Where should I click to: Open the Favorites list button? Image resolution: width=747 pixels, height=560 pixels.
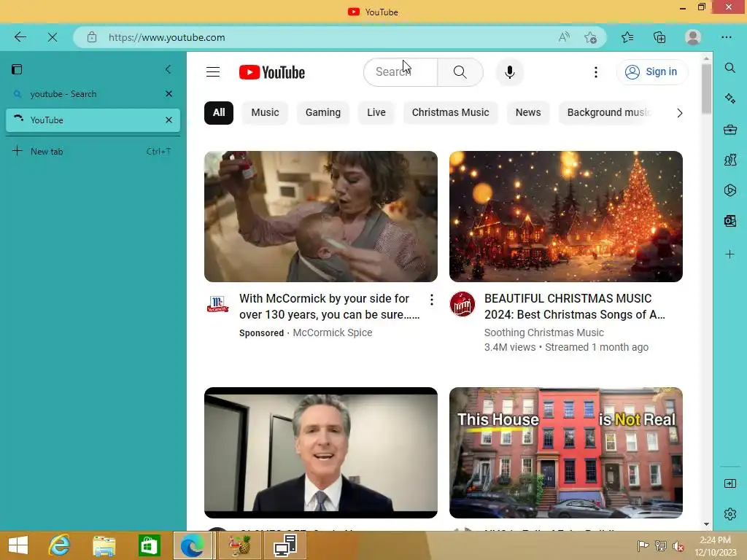pos(627,37)
